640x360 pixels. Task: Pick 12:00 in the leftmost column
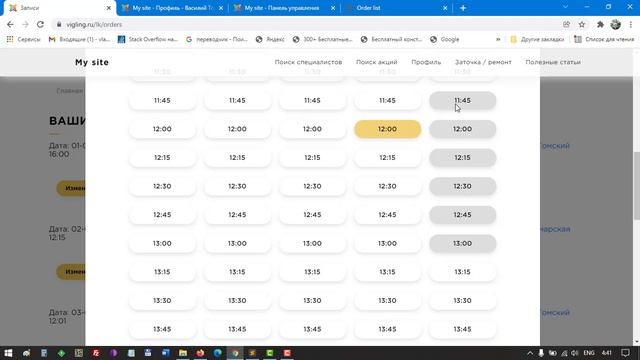click(162, 129)
